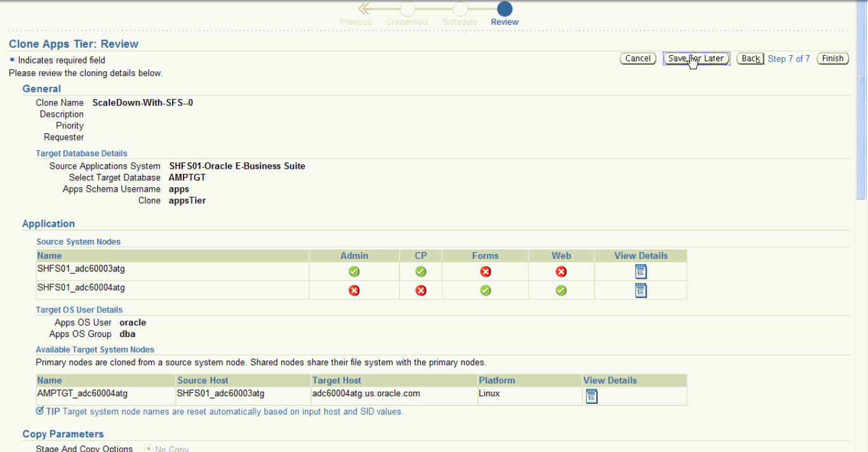Click the vertical scrollbar thumb

point(861,102)
